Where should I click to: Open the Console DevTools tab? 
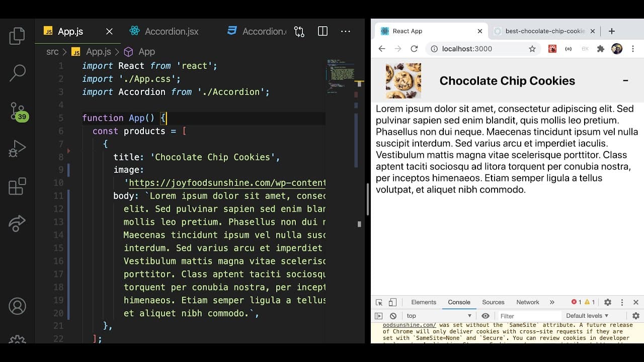click(x=459, y=302)
